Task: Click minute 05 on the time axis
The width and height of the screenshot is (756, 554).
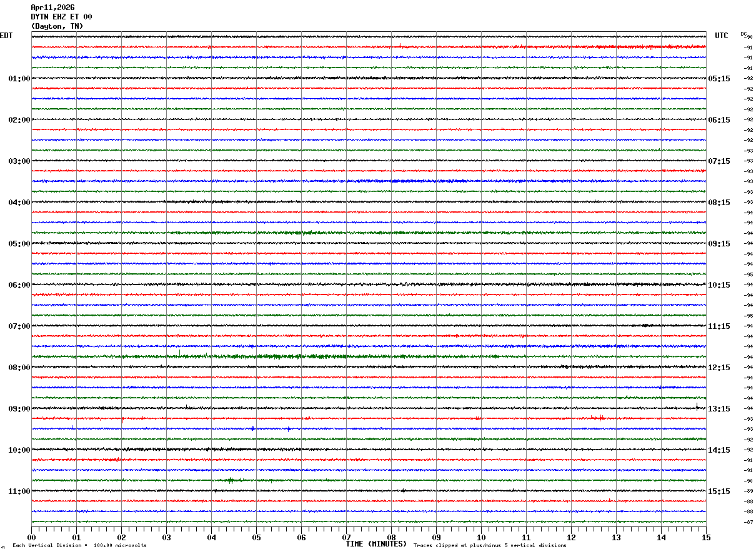Action: pos(256,537)
